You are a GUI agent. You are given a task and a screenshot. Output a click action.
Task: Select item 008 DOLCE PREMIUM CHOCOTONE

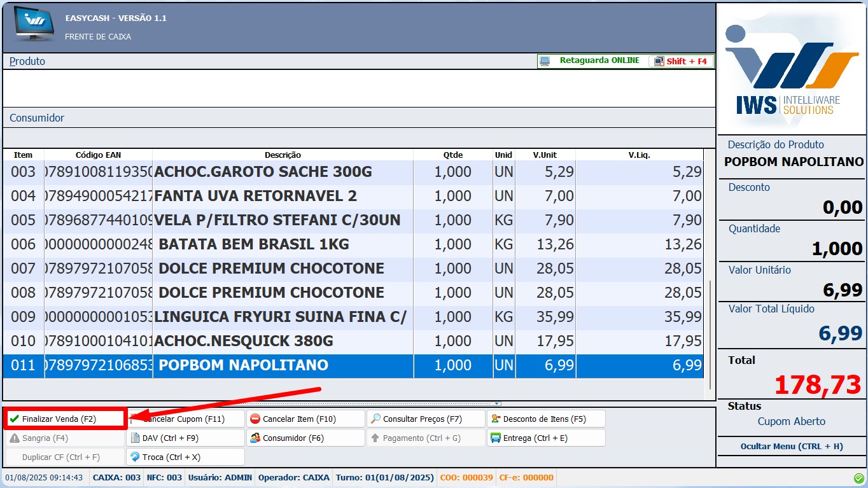(353, 293)
